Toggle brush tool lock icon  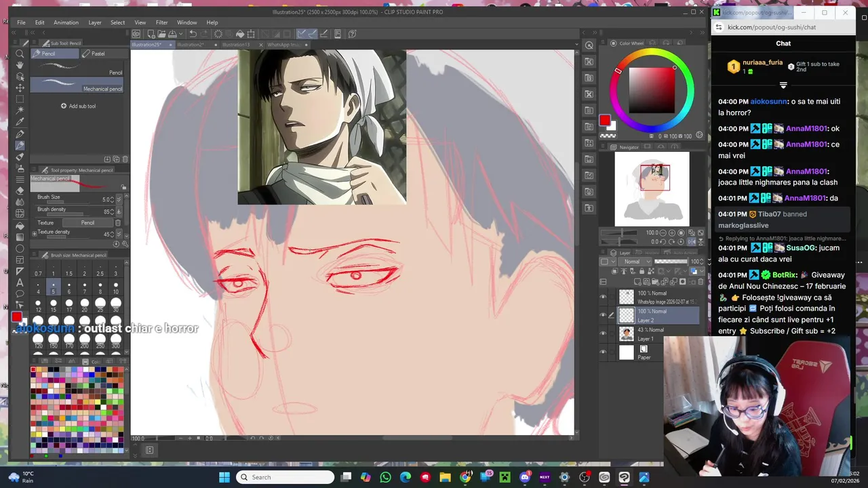point(123,187)
